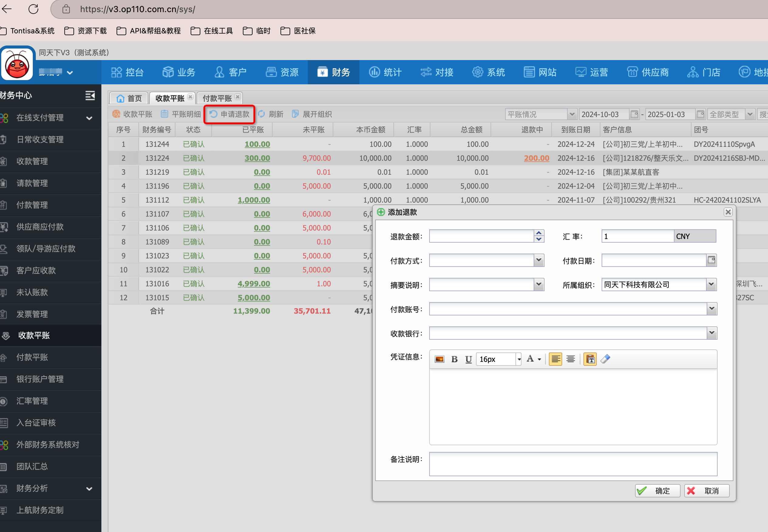Open start date 2024-10-03 calendar

tap(634, 114)
